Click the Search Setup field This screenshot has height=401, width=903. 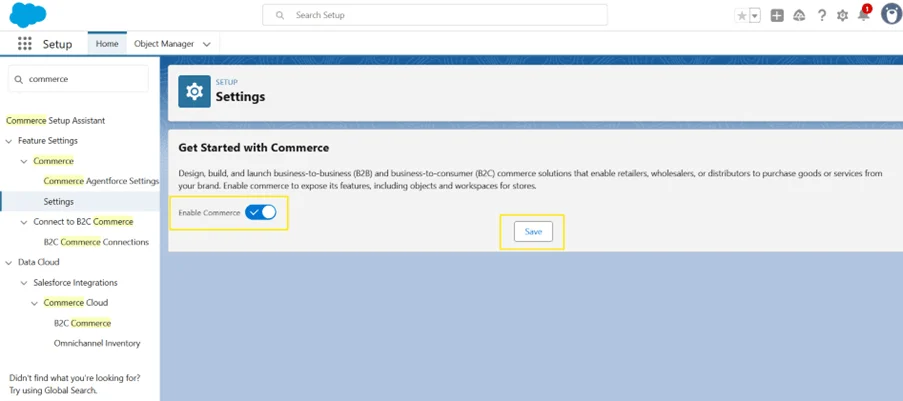(435, 15)
